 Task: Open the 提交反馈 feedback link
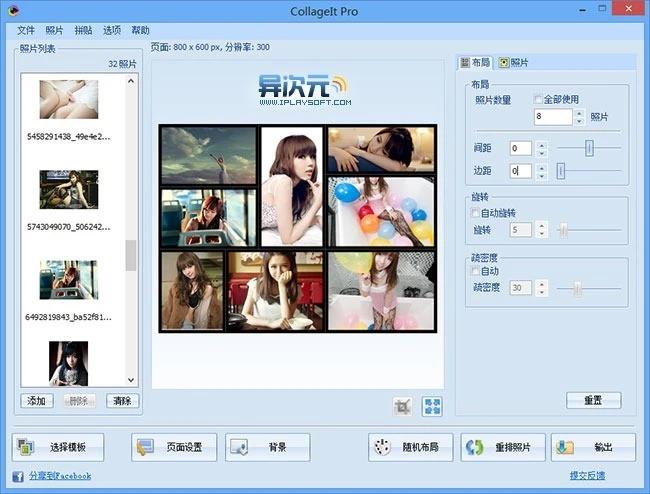coord(587,475)
